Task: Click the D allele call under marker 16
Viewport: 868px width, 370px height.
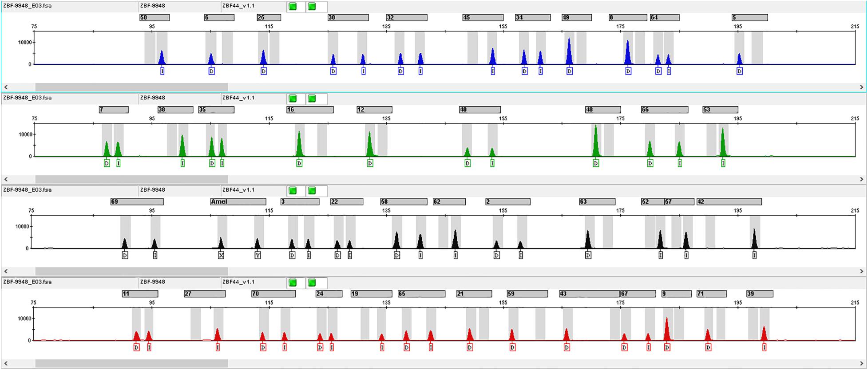Action: pyautogui.click(x=299, y=163)
